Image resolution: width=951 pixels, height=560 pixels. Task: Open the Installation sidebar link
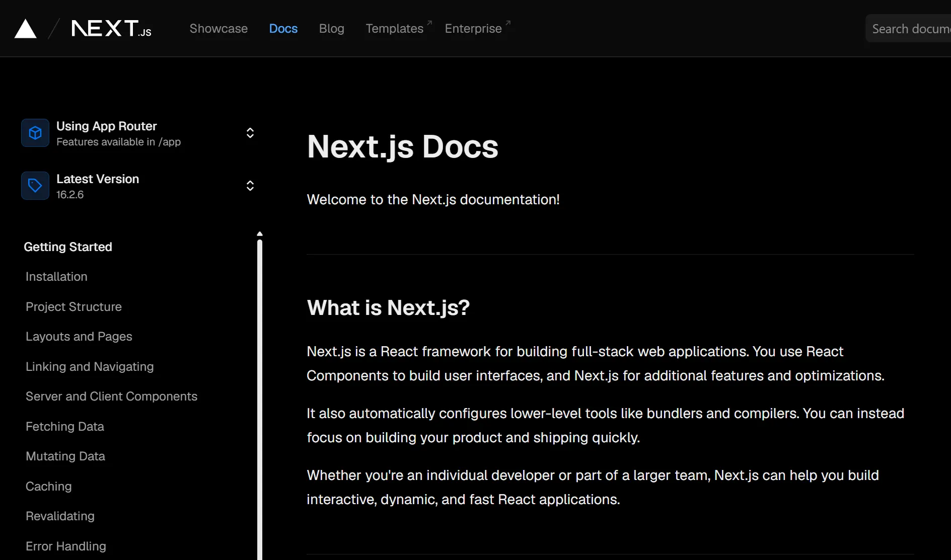(x=56, y=277)
